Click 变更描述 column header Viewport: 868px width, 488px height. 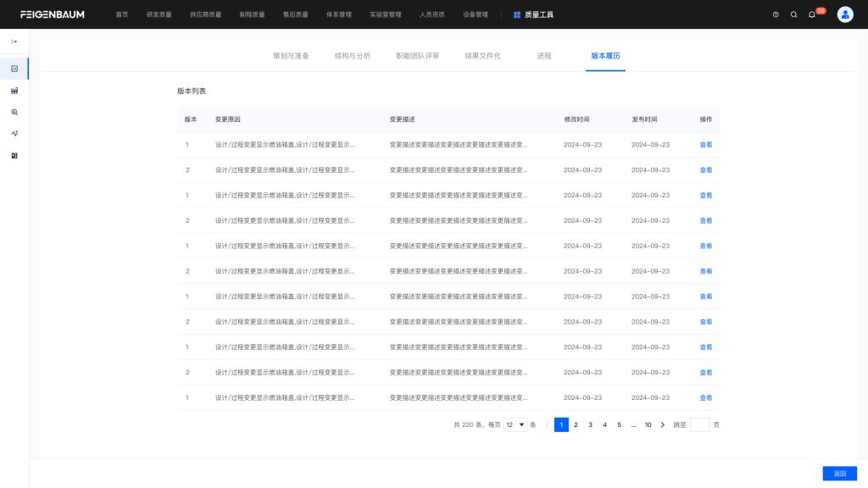point(402,119)
